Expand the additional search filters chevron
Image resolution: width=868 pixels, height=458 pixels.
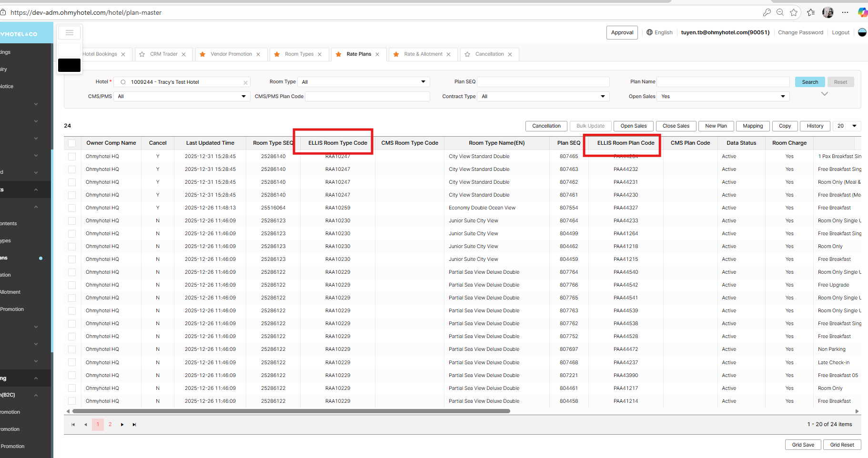(825, 94)
